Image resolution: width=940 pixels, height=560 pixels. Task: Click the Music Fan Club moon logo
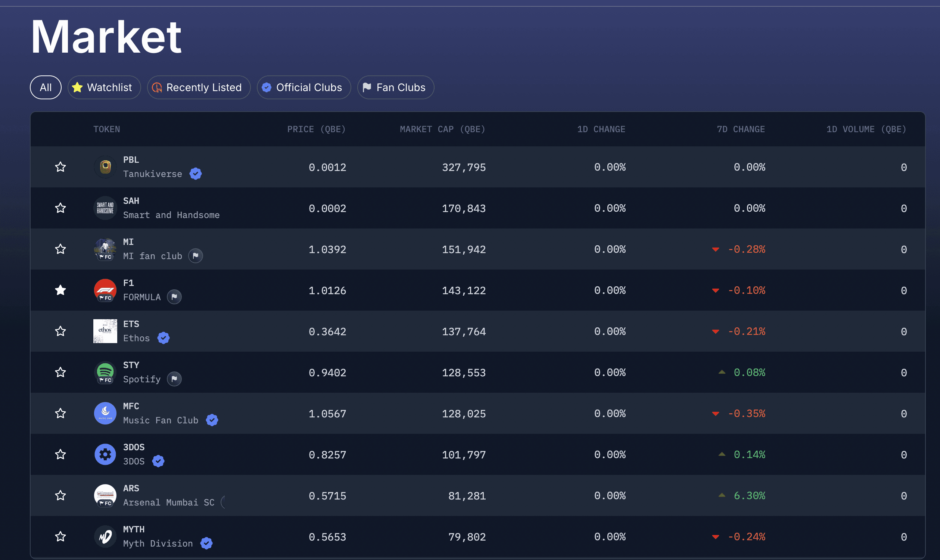point(105,413)
